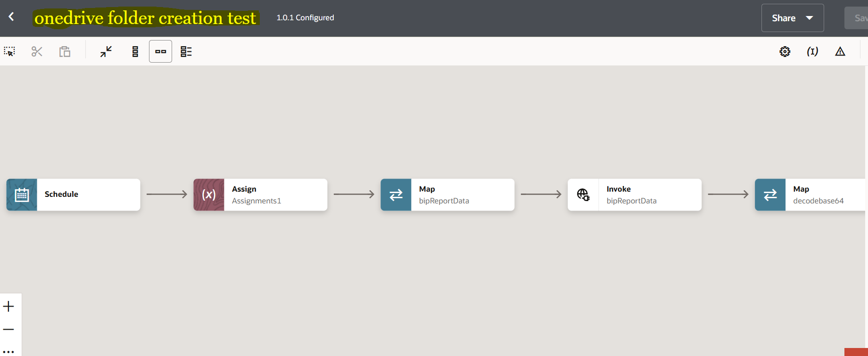This screenshot has width=868, height=356.
Task: Select the Schedule calendar icon
Action: pyautogui.click(x=22, y=194)
